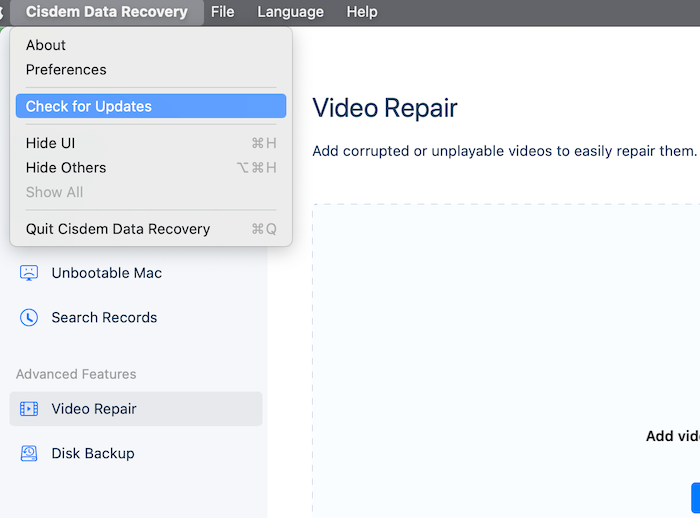Viewport: 700px width, 518px height.
Task: Choose Hide UI menu entry
Action: (x=50, y=143)
